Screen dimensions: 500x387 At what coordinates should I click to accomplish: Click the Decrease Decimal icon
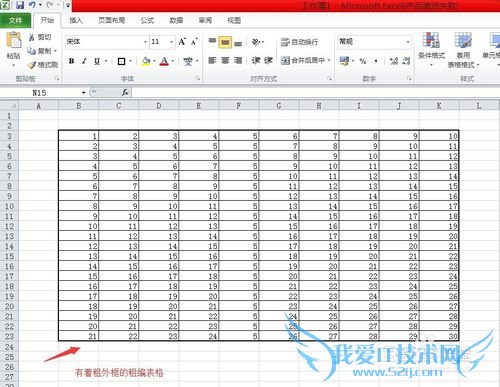click(x=406, y=61)
